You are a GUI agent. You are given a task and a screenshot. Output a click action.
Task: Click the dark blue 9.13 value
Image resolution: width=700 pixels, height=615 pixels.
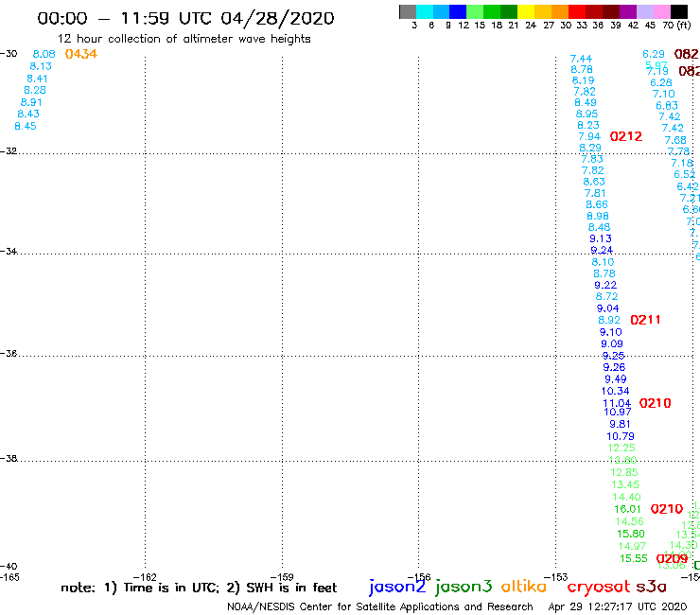point(601,238)
